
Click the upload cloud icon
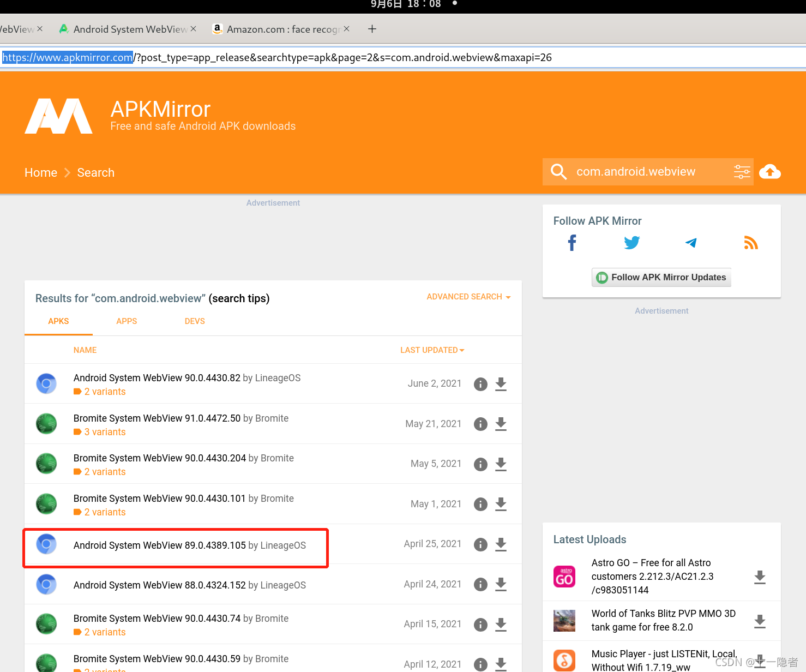click(769, 172)
